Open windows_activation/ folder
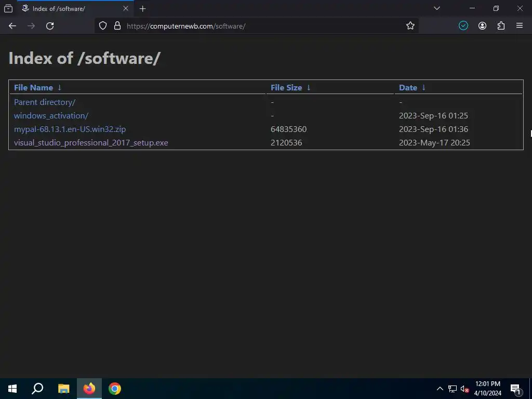Screen dimensions: 532x399 click(x=51, y=116)
